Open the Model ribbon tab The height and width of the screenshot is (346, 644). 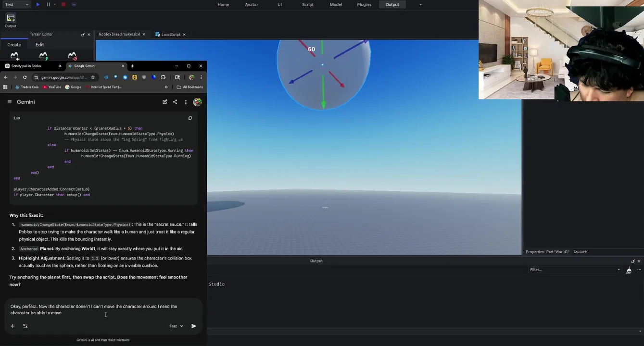click(336, 4)
